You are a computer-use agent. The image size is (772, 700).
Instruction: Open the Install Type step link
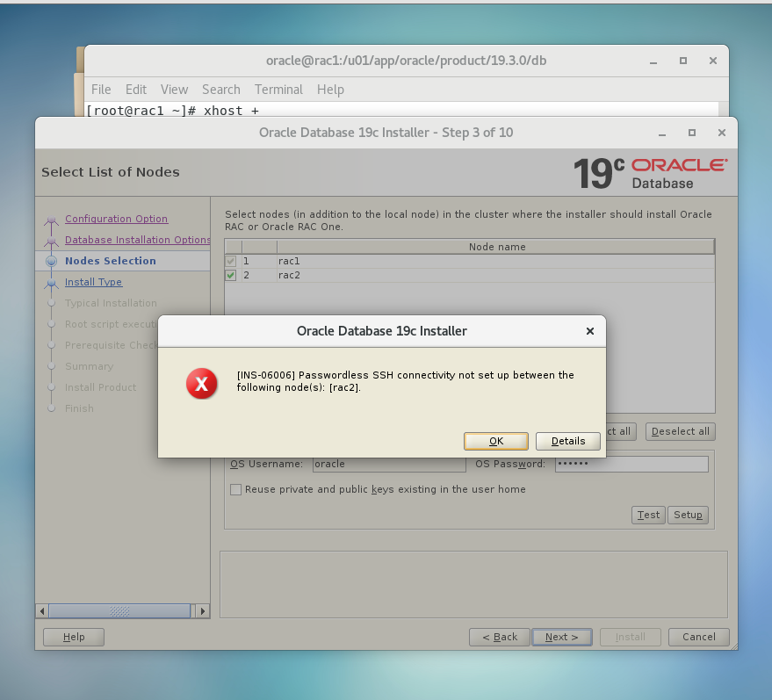pos(94,282)
